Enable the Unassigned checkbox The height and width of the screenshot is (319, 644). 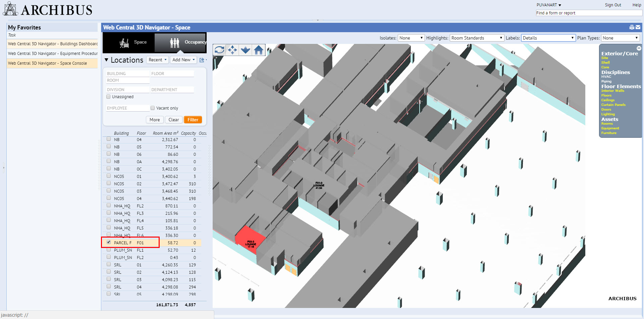108,97
